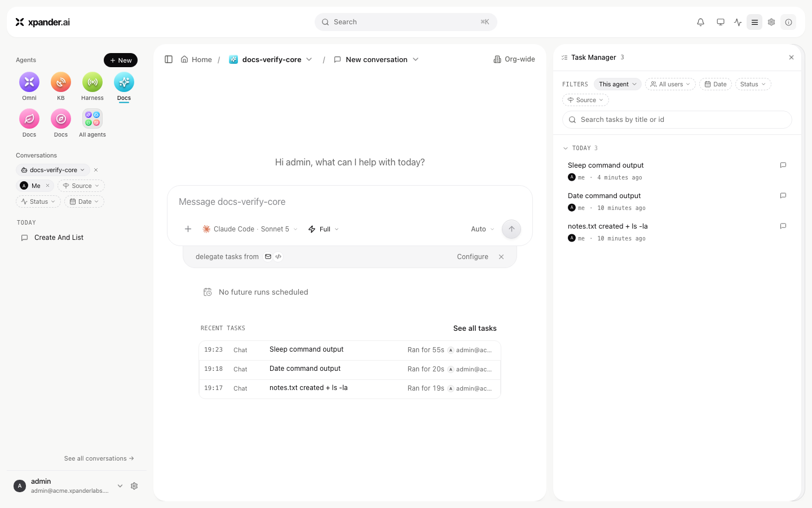Close the Task Manager panel
The height and width of the screenshot is (508, 812).
(x=791, y=58)
